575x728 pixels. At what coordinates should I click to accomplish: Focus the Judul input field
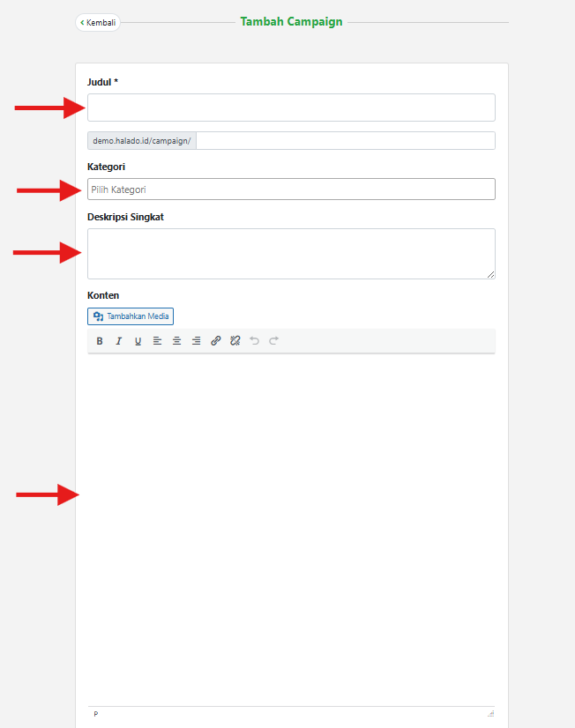coord(291,108)
